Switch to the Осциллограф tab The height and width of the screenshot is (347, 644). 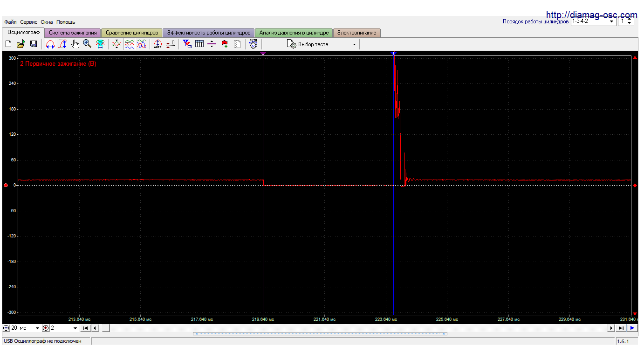pos(24,32)
